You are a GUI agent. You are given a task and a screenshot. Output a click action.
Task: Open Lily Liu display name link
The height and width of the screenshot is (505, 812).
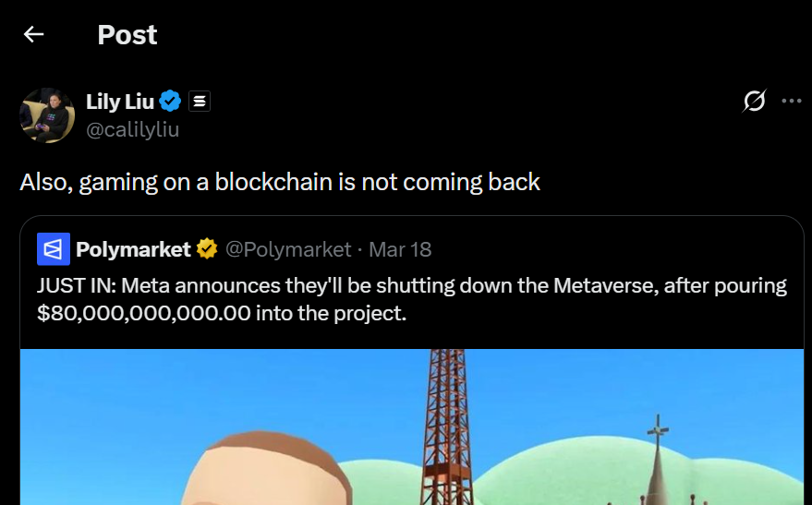click(x=120, y=102)
